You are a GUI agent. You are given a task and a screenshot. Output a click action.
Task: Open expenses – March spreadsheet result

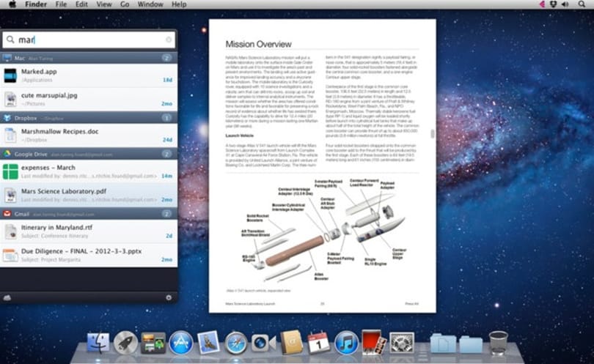pos(89,171)
